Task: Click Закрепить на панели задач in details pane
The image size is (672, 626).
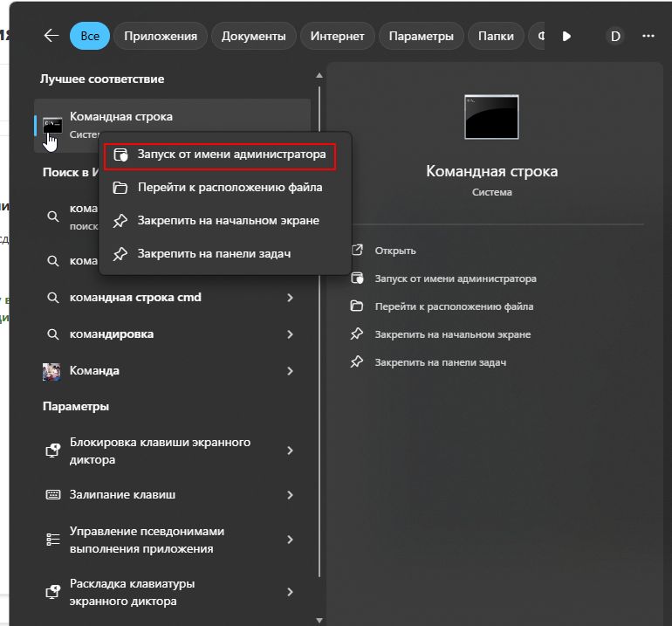Action: (441, 362)
